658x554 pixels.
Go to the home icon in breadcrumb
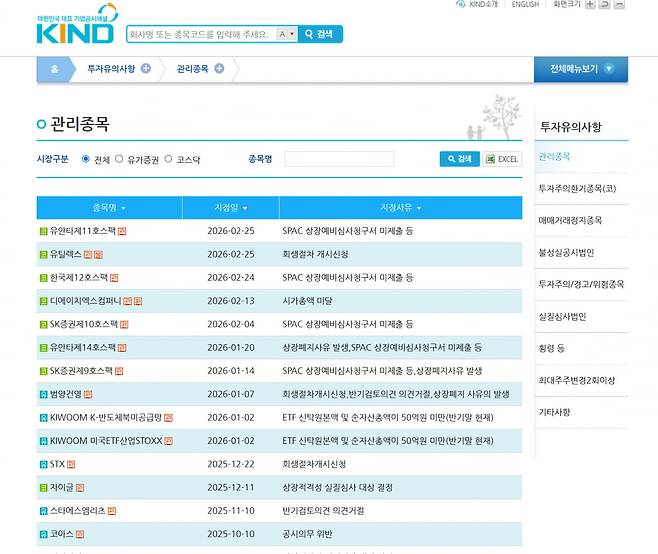[55, 69]
